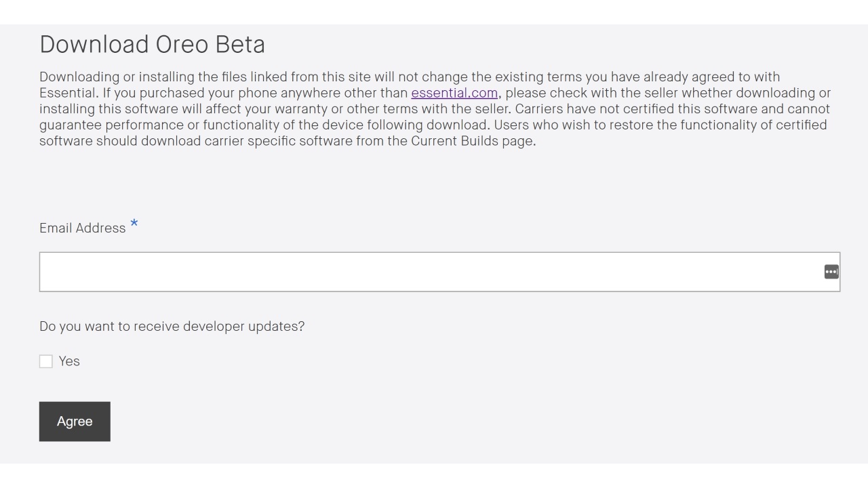The width and height of the screenshot is (868, 488).
Task: Focus the Email Address input field
Action: pyautogui.click(x=427, y=272)
